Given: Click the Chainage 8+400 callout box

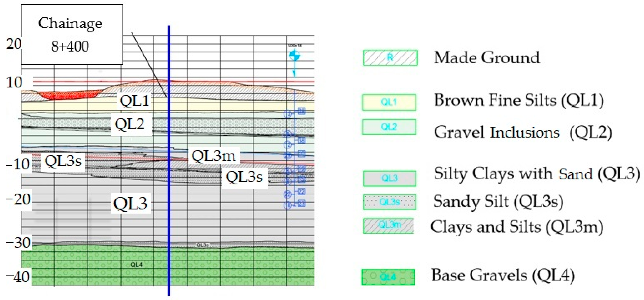Looking at the screenshot, I should tap(72, 34).
